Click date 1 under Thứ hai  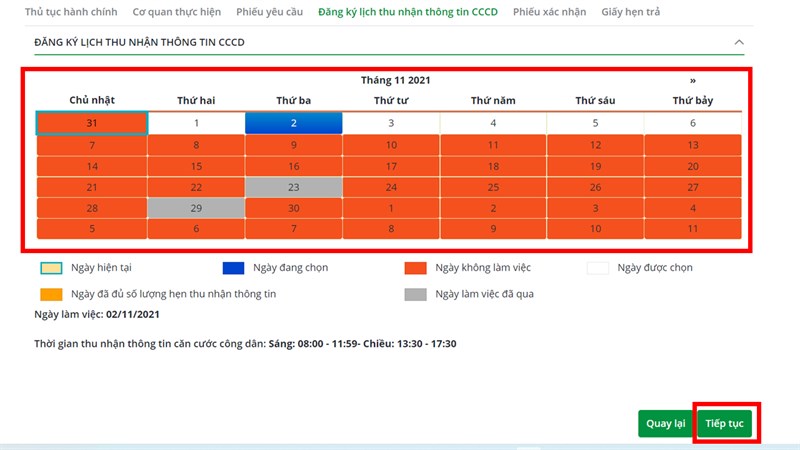click(196, 123)
